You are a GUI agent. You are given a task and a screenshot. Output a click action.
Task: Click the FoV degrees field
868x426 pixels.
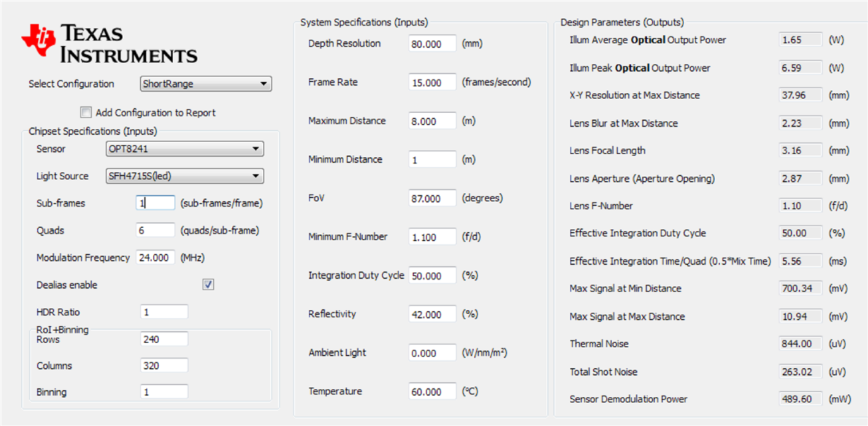coord(433,198)
